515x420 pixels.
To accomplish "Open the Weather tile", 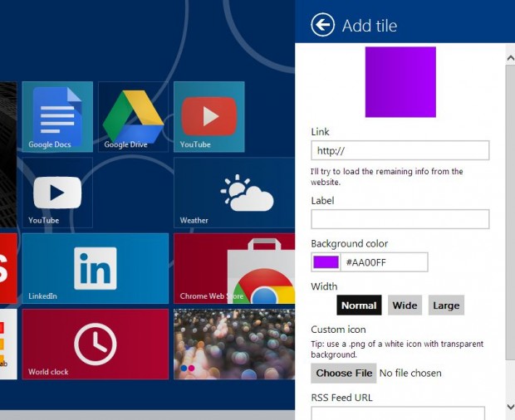I will pyautogui.click(x=234, y=193).
